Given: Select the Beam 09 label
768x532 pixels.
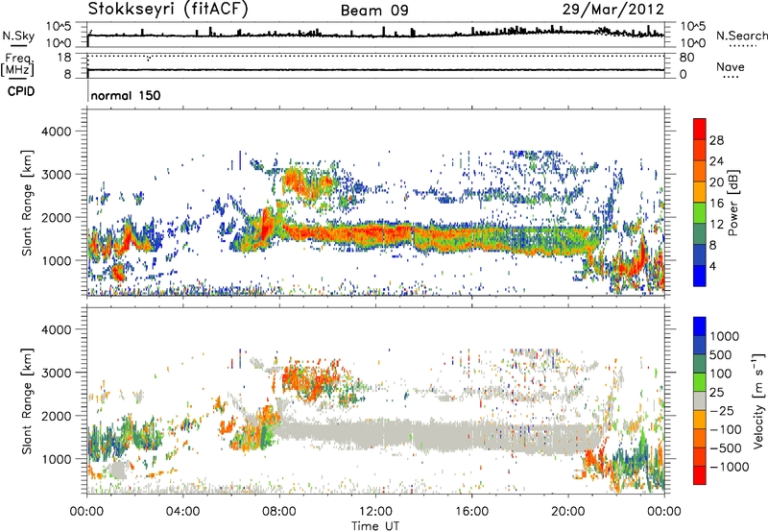Looking at the screenshot, I should [374, 11].
